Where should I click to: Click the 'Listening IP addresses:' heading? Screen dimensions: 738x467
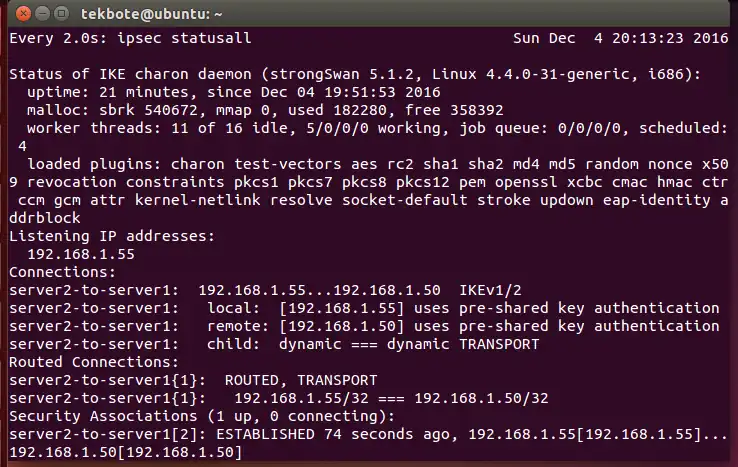click(111, 236)
